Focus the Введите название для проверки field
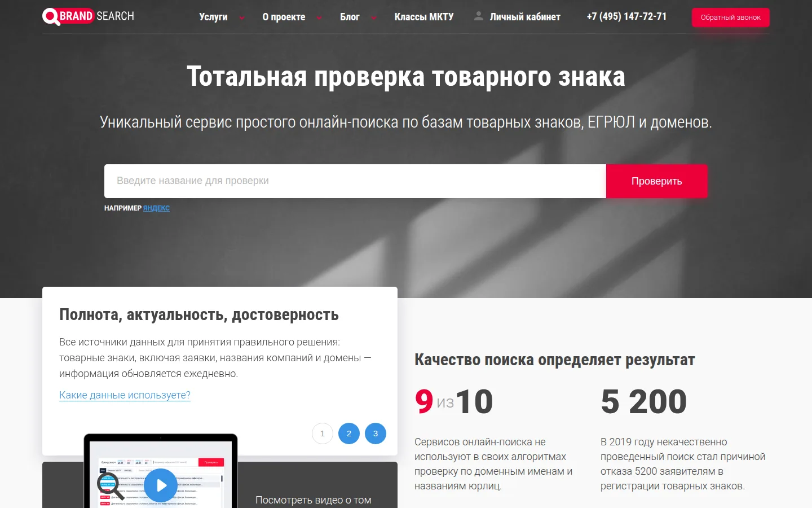The image size is (812, 508). click(355, 181)
